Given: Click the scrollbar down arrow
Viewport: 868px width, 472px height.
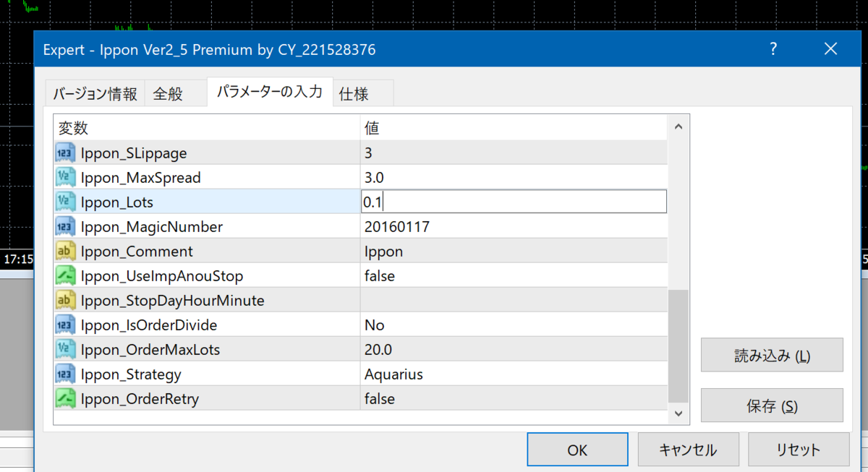Looking at the screenshot, I should point(678,413).
